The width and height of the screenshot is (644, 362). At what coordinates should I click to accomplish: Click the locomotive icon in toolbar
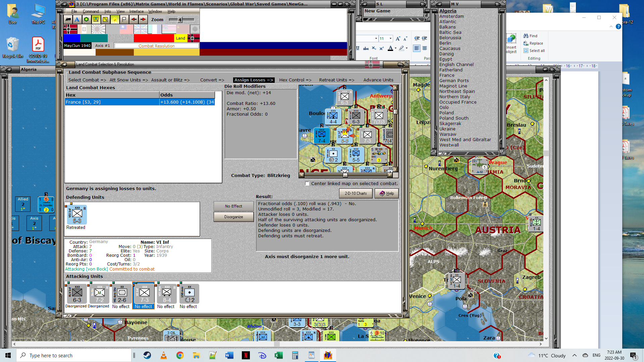(68, 19)
